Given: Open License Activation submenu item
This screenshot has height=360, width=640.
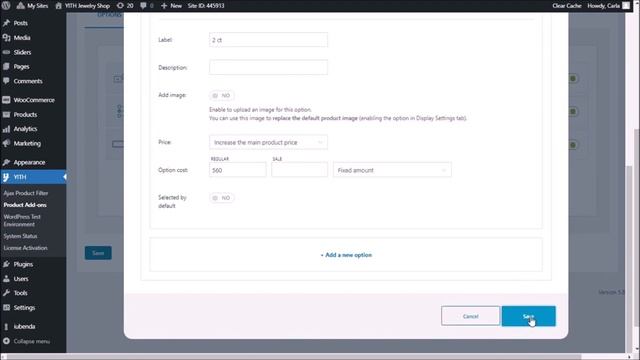Looking at the screenshot, I should tap(25, 248).
